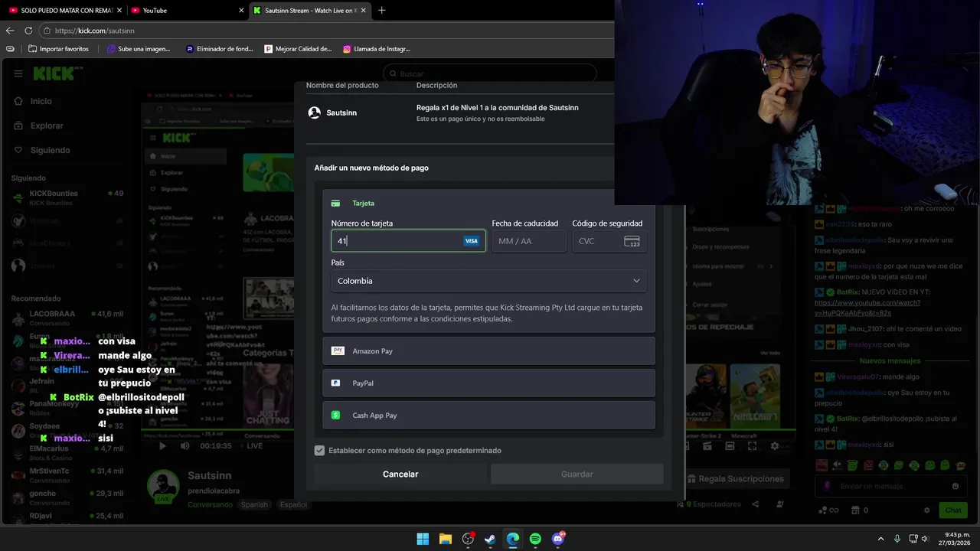Expand the PayPal payment option
Screen dimensions: 980x551
488,383
